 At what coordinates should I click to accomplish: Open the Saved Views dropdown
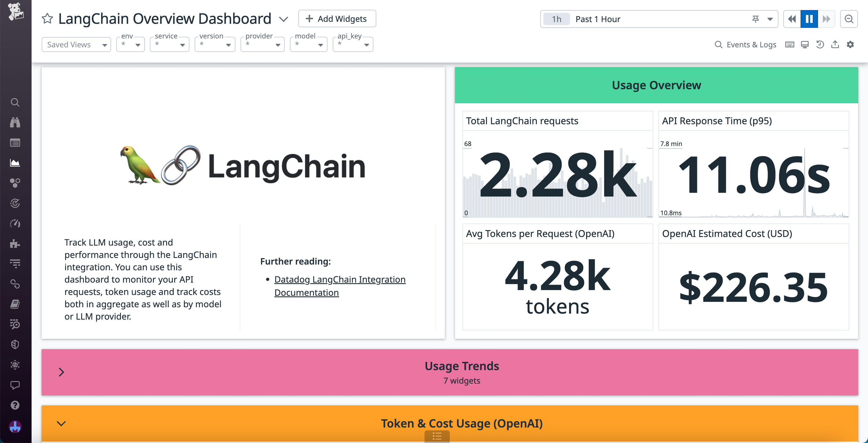click(76, 44)
